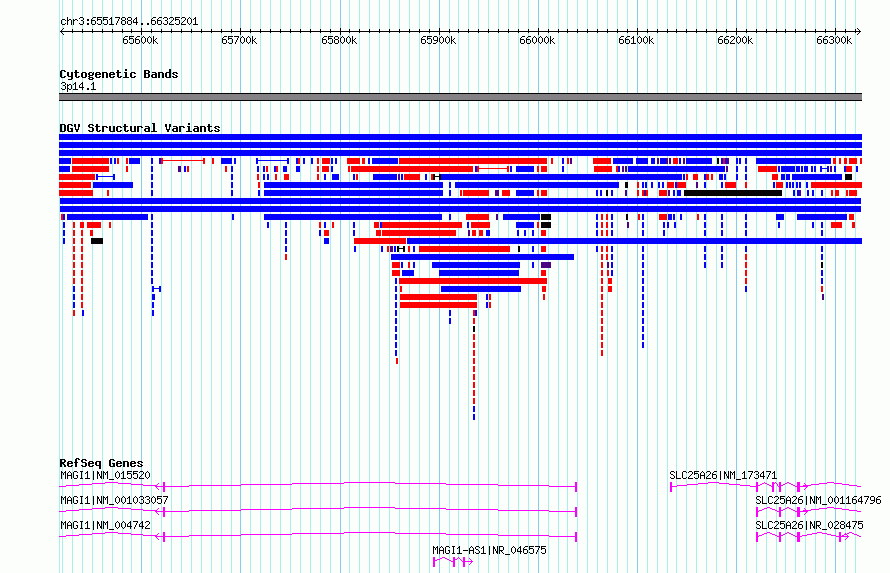Select the gray 3p14.1 cytogenetic band bar
This screenshot has width=890, height=573.
[x=460, y=97]
